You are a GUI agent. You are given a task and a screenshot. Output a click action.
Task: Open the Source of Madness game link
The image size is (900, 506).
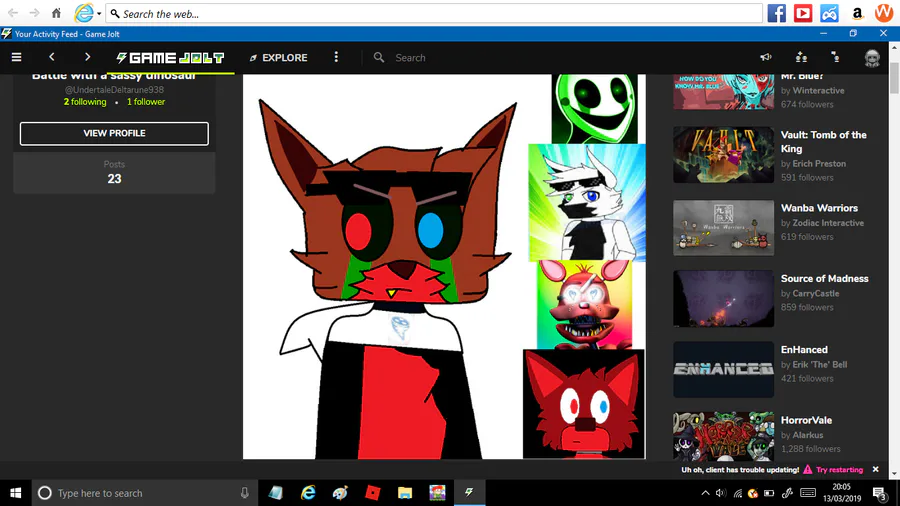pos(824,279)
